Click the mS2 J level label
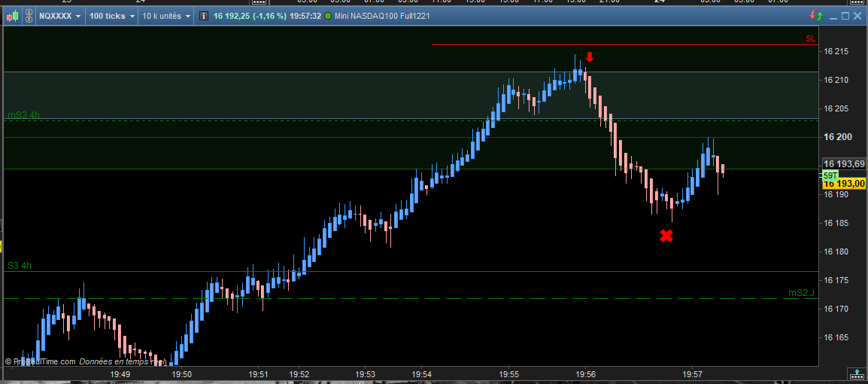Viewport: 868px width, 384px height. click(802, 293)
